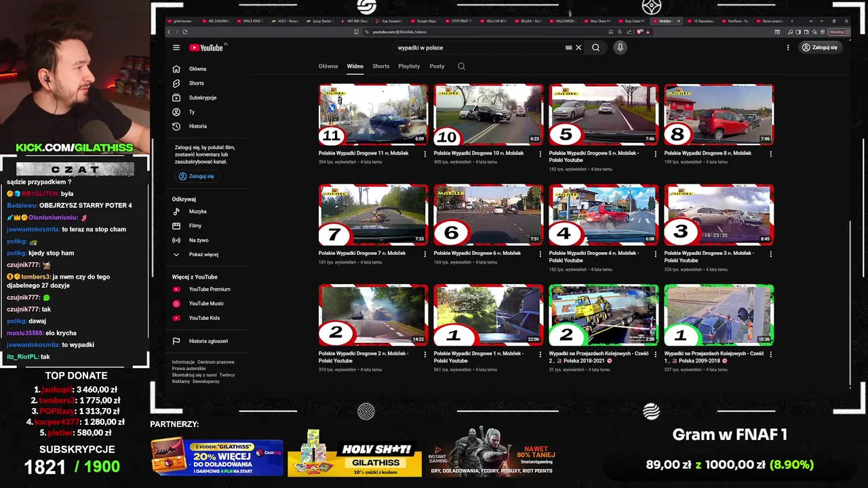868x488 pixels.
Task: Open three-dot menu for Polskie Wypadki Drogowe 3
Action: [770, 254]
